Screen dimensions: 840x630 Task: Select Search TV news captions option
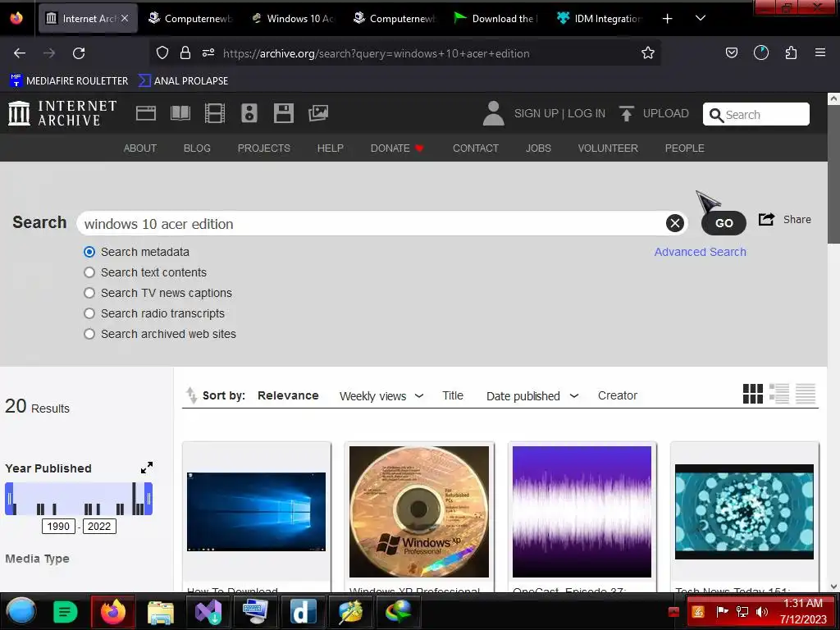(x=89, y=293)
